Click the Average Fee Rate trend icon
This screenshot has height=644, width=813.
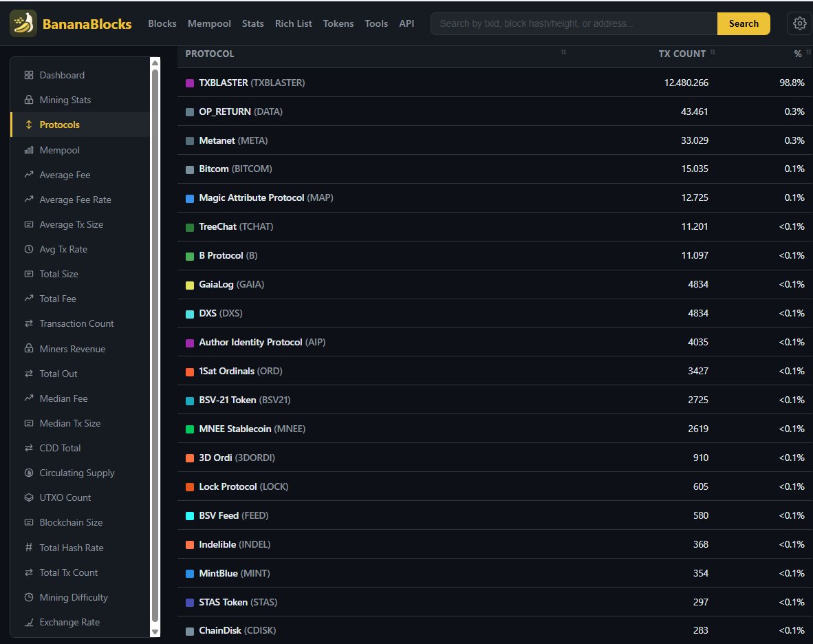(28, 200)
